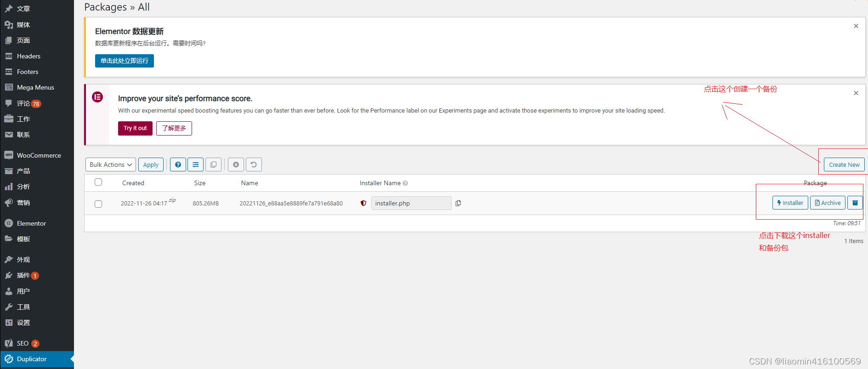
Task: Click the comments count badge 78
Action: pos(36,104)
